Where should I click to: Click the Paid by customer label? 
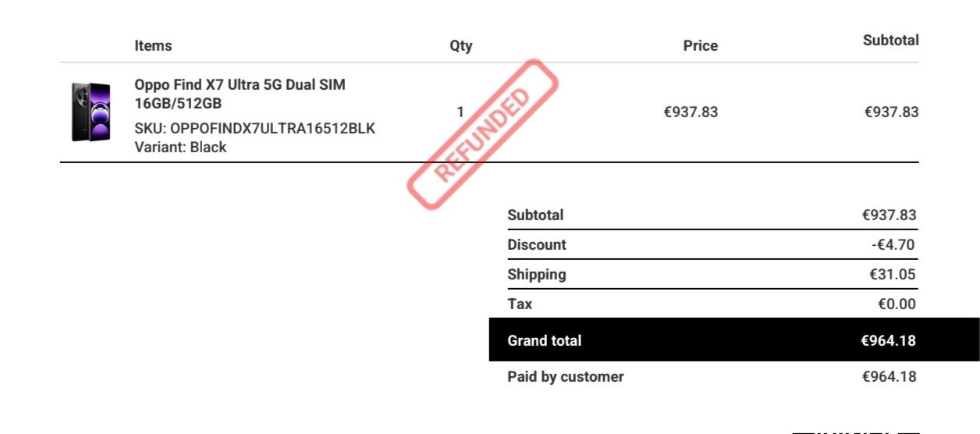pos(566,377)
